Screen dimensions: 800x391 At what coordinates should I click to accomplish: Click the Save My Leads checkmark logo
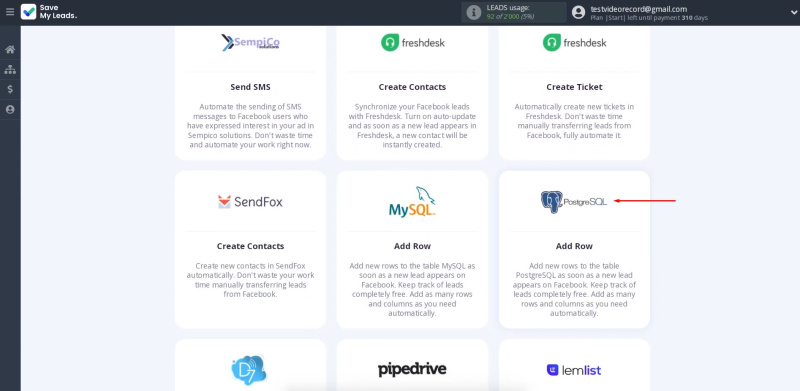point(29,12)
